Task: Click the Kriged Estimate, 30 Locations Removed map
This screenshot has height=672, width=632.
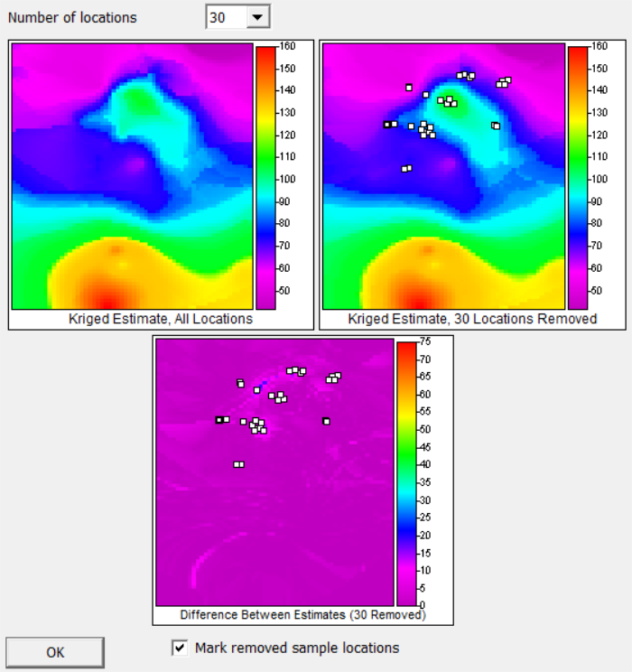Action: [444, 176]
